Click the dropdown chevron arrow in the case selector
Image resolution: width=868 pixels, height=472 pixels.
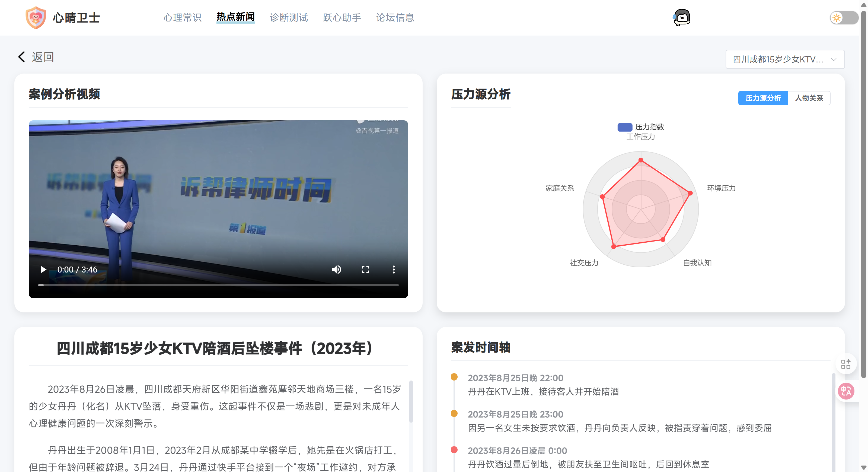(834, 59)
